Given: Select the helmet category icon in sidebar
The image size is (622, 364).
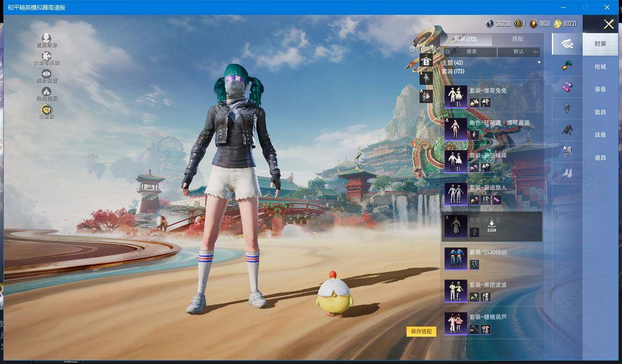Looking at the screenshot, I should click(567, 108).
